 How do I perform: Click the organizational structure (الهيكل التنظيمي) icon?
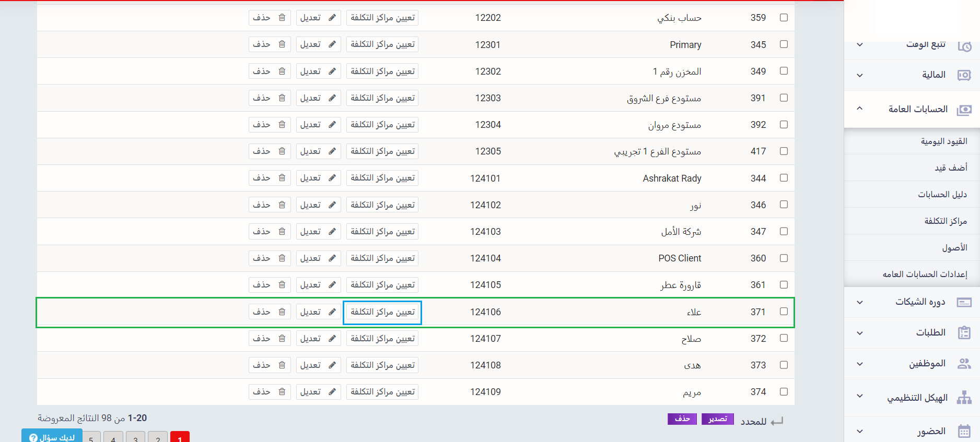[964, 398]
